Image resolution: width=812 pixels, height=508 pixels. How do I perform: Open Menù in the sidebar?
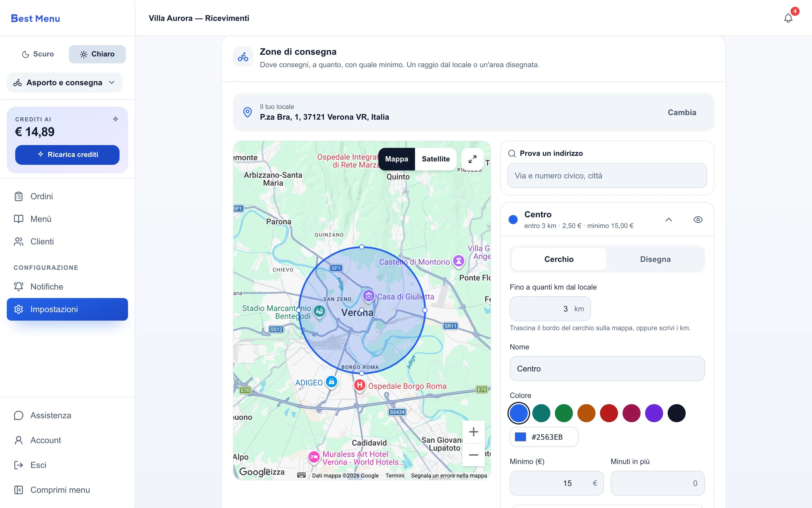(67, 219)
